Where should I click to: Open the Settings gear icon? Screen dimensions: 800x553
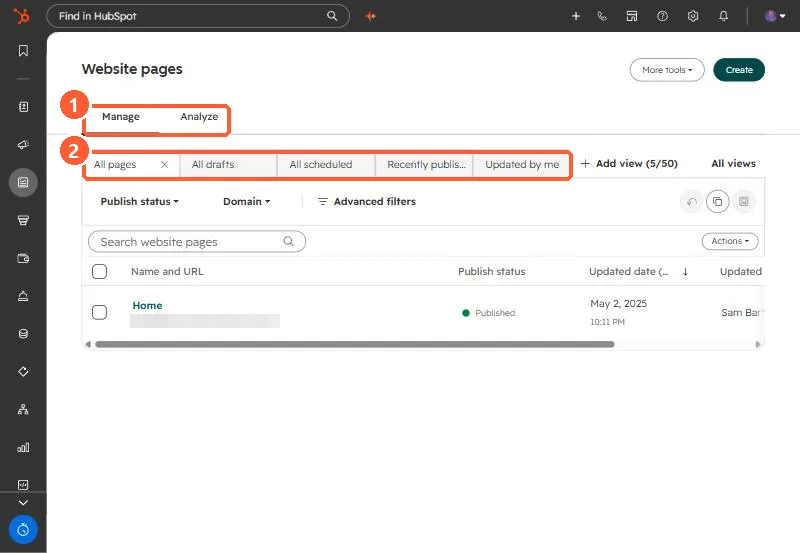click(692, 16)
